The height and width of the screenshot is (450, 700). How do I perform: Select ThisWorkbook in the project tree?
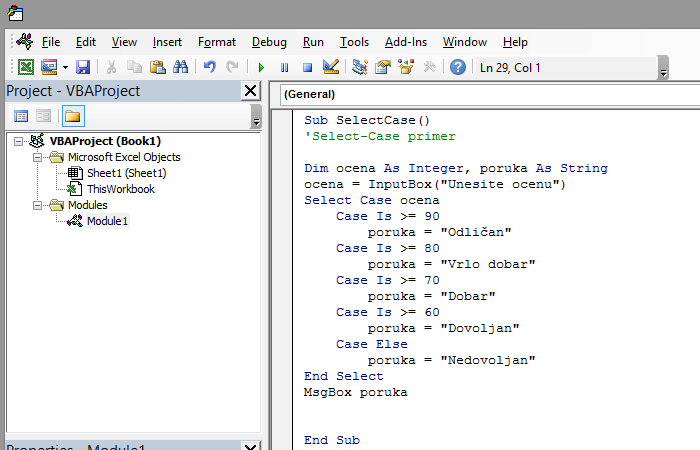tap(120, 189)
